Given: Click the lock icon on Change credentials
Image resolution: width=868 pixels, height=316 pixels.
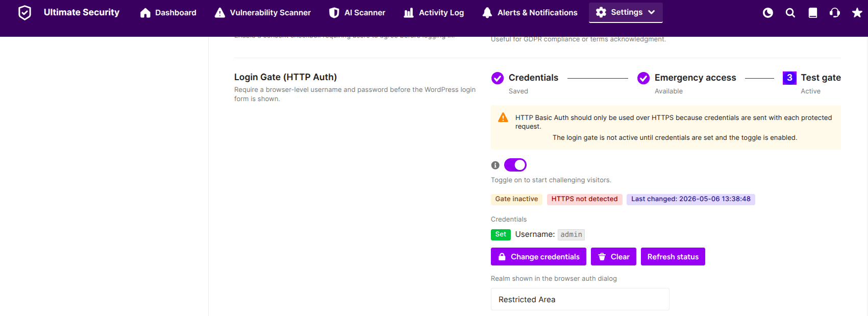Looking at the screenshot, I should (502, 257).
